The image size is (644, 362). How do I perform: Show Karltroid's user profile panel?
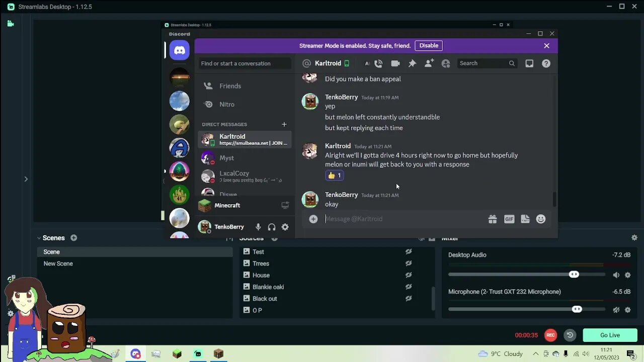446,63
